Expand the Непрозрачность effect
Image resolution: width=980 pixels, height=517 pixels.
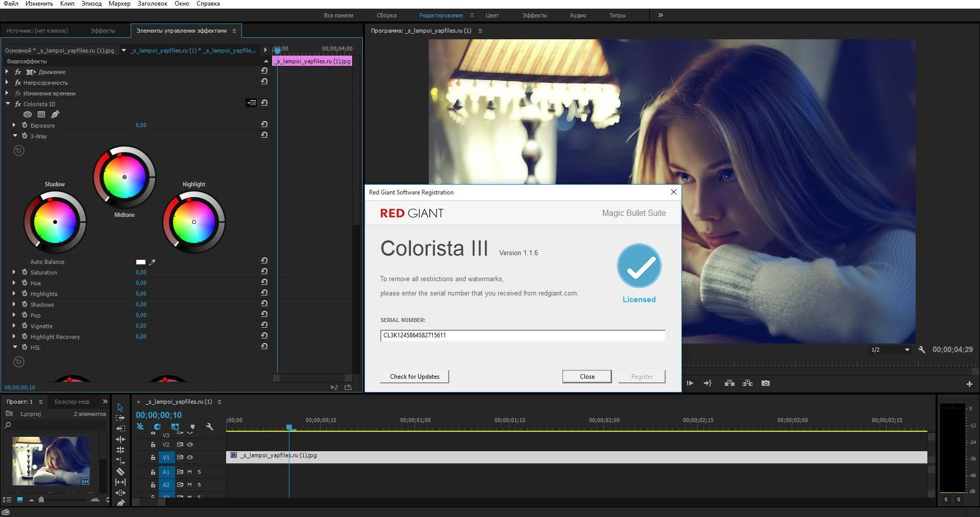pyautogui.click(x=7, y=82)
